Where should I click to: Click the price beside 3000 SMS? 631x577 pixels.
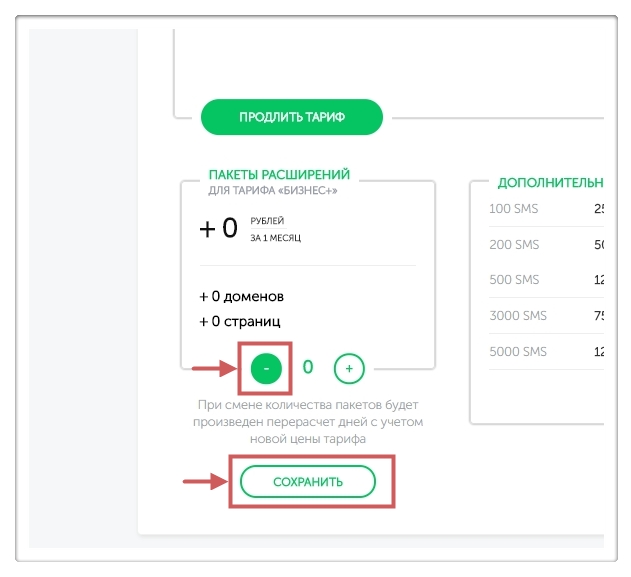coord(598,316)
